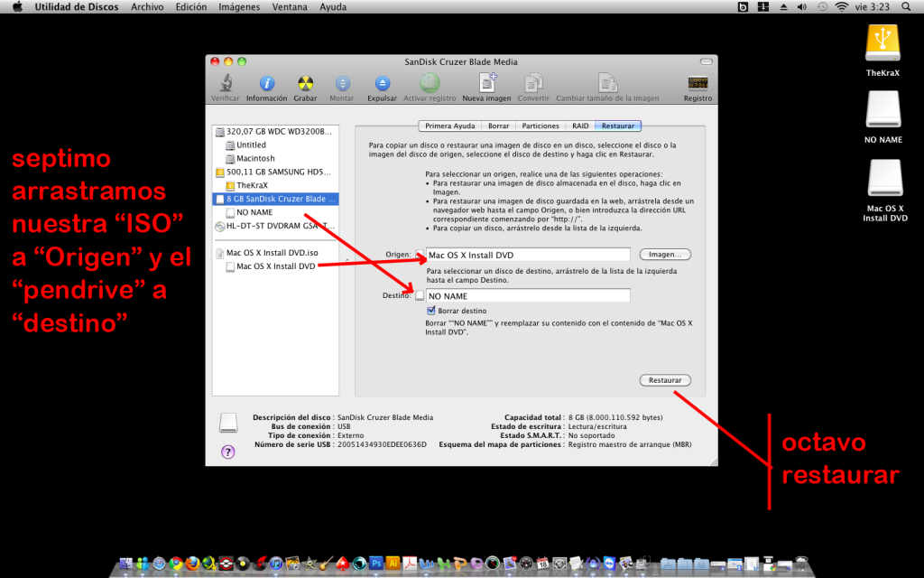Click the Spaces number menu bar icon

(763, 7)
